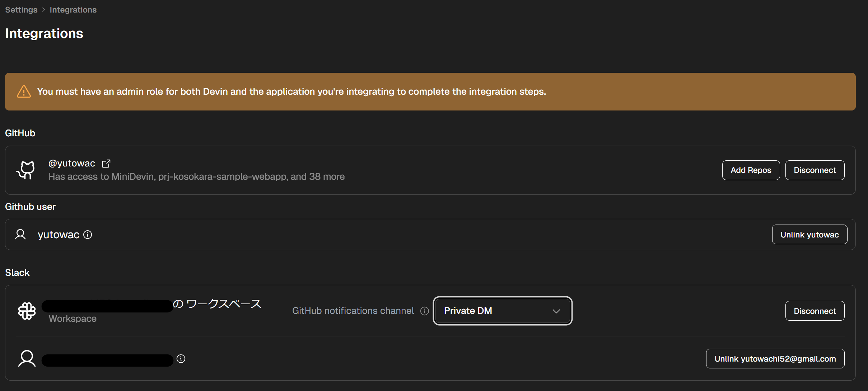Disconnect the Slack workspace

tap(815, 311)
